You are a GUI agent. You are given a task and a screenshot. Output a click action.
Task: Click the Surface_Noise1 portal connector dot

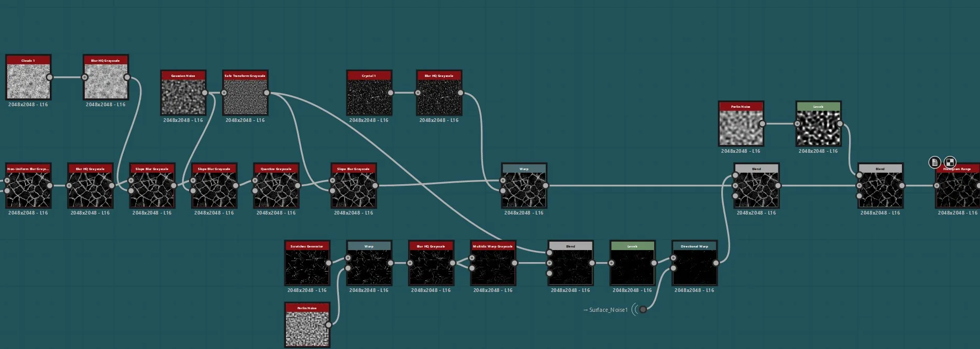pyautogui.click(x=643, y=309)
